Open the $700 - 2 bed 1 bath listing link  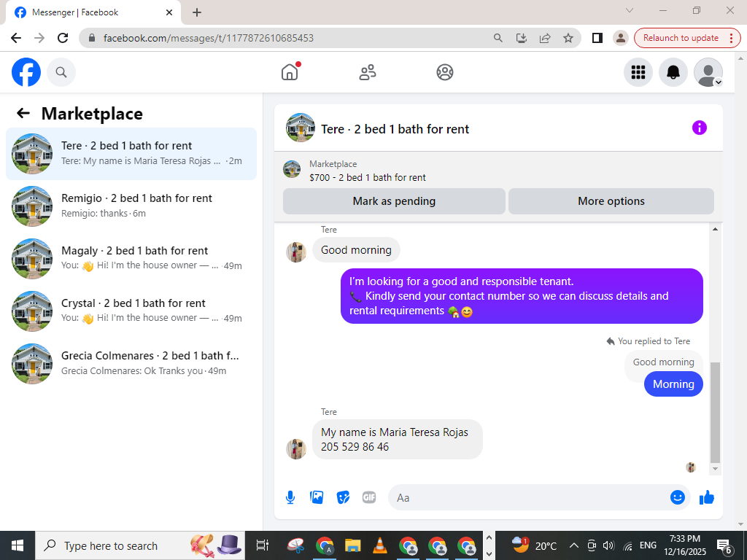(368, 178)
